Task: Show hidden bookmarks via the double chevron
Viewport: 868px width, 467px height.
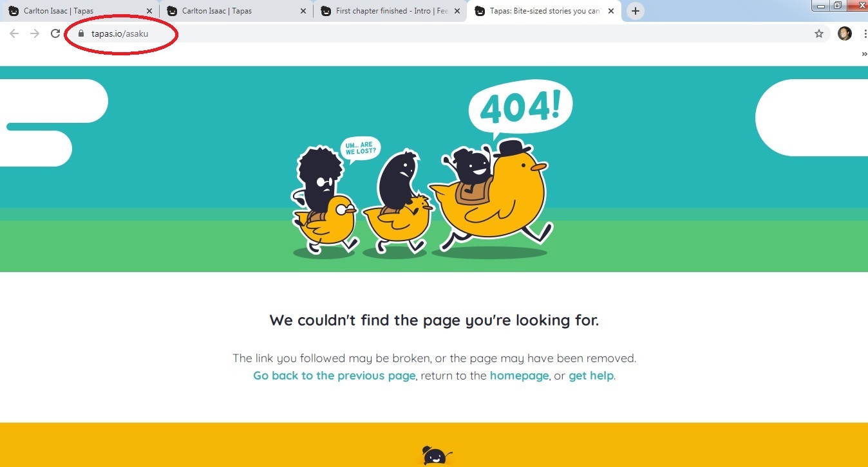Action: click(x=864, y=55)
